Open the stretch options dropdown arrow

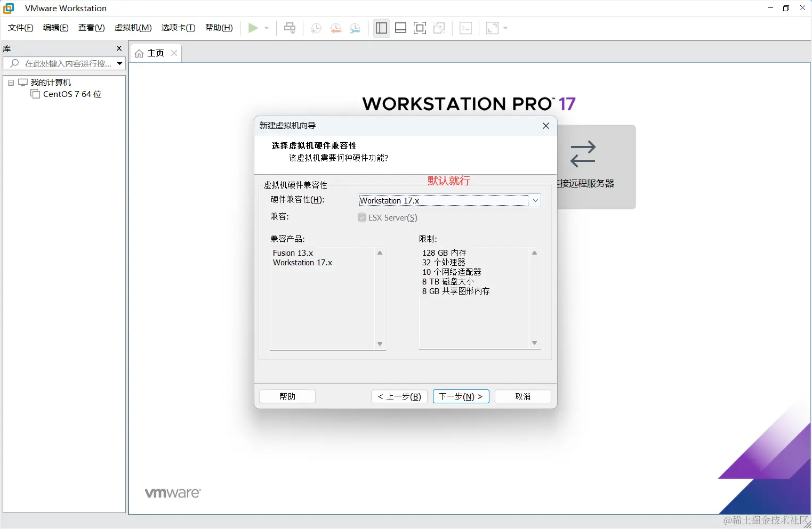(x=505, y=28)
